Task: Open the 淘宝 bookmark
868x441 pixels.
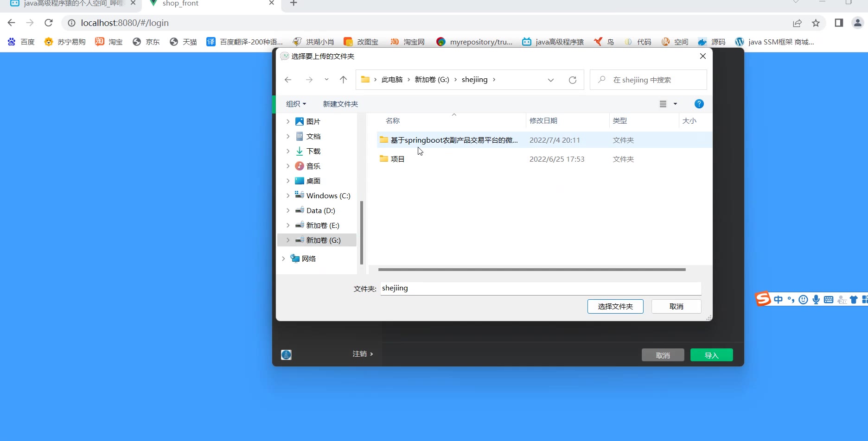Action: (109, 42)
